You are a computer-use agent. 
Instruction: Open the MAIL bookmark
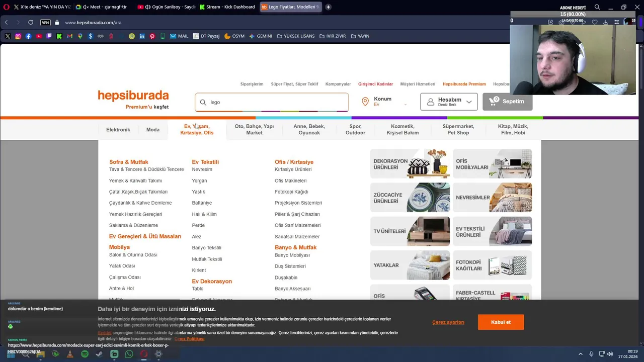pos(179,36)
